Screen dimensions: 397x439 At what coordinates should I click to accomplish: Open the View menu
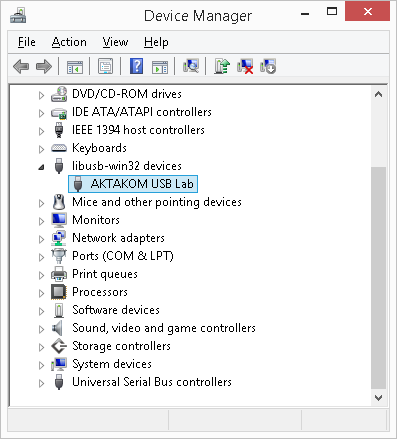[x=115, y=42]
